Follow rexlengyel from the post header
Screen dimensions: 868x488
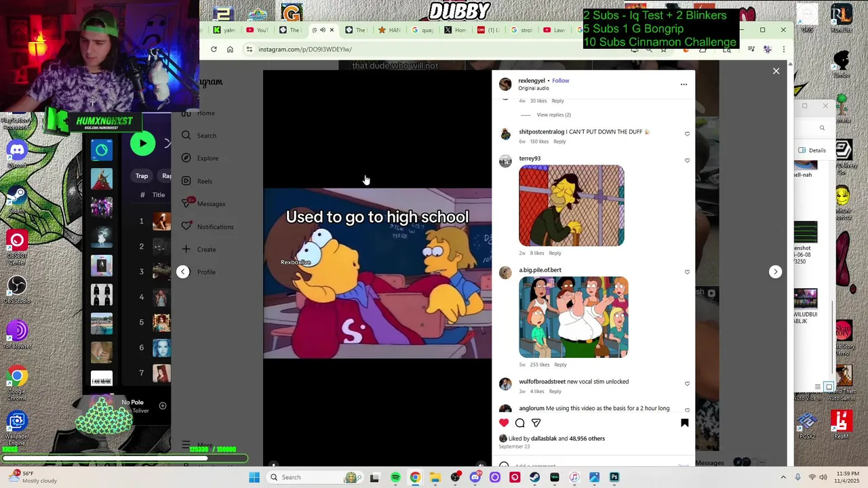560,81
